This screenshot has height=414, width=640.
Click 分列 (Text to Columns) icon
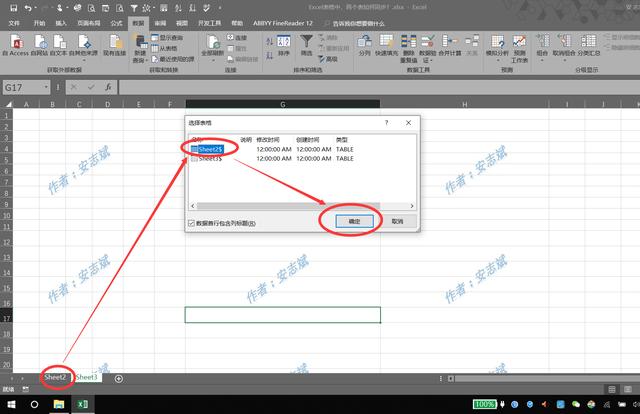pyautogui.click(x=364, y=45)
